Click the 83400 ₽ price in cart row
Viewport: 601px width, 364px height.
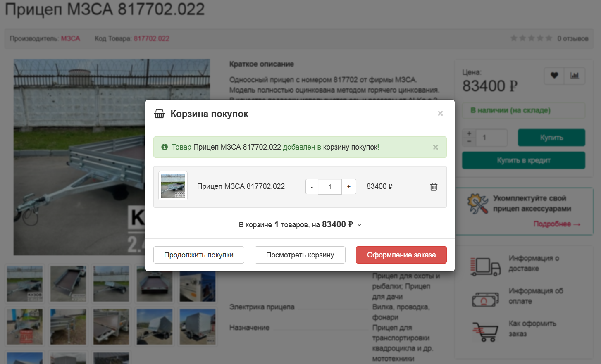click(x=379, y=186)
